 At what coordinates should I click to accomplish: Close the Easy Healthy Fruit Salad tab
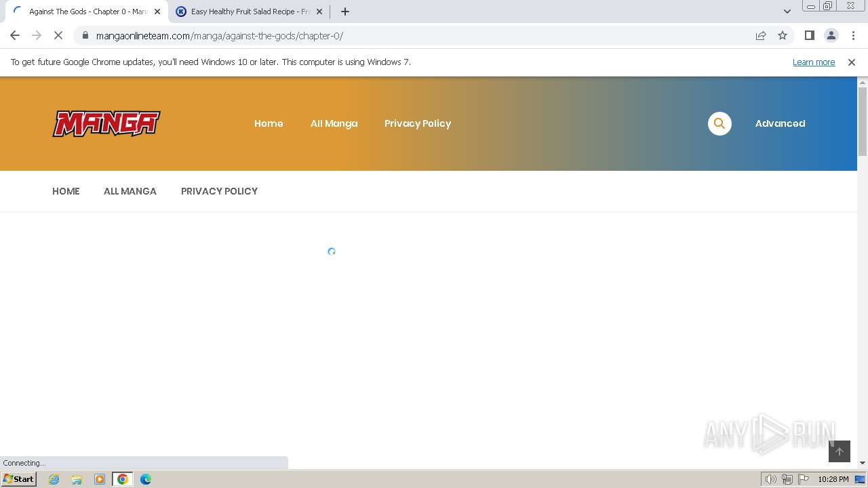click(x=319, y=12)
